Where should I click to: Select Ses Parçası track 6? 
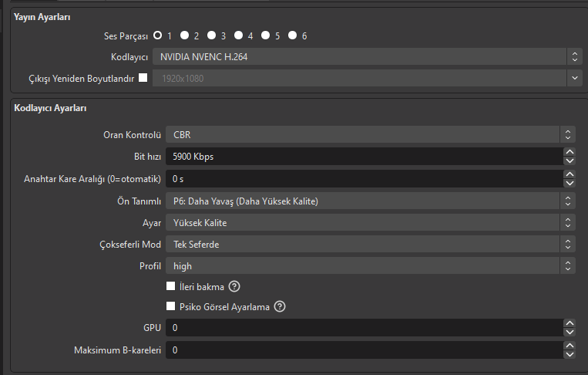click(x=293, y=35)
